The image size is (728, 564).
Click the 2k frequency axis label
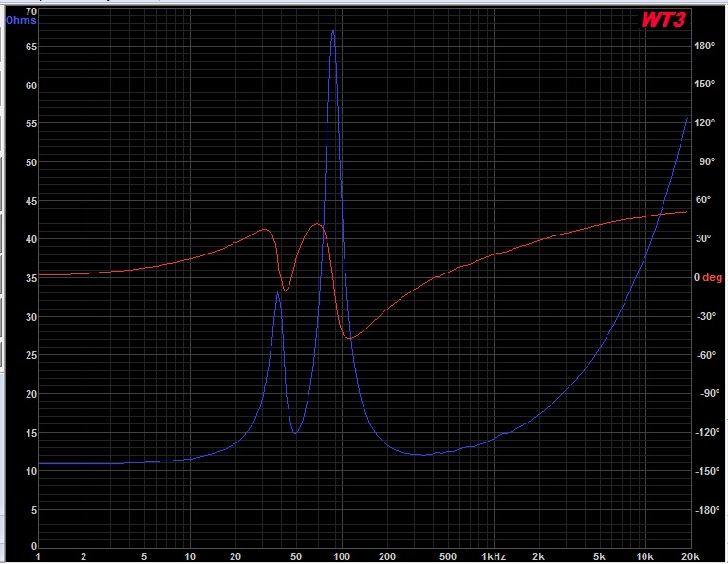[x=538, y=556]
